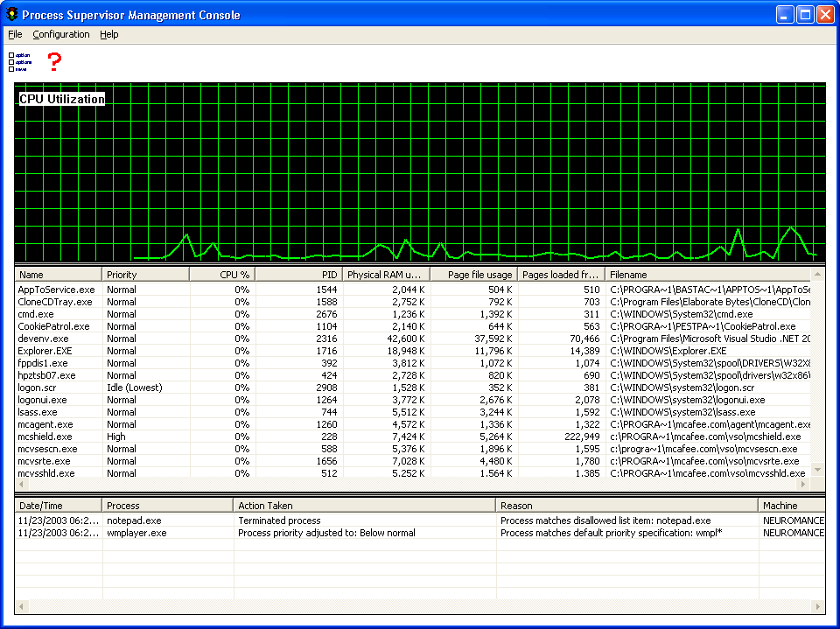Select the mcshield.exe high priority process
This screenshot has width=840, height=629.
tap(57, 437)
